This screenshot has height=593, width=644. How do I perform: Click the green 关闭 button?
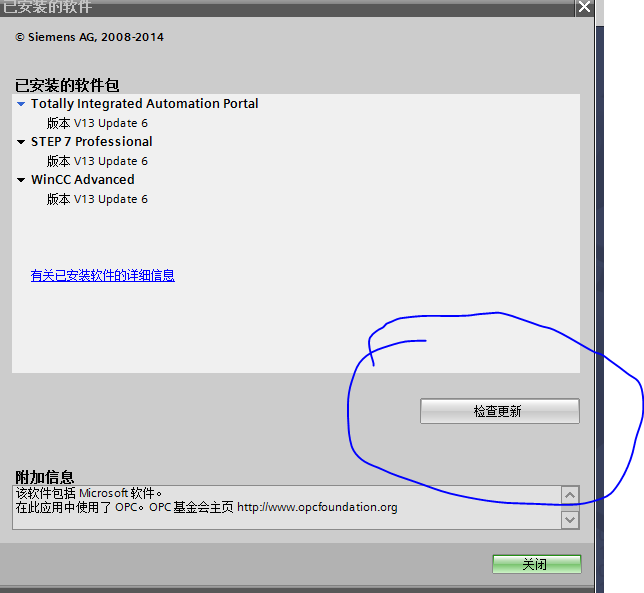tap(537, 564)
